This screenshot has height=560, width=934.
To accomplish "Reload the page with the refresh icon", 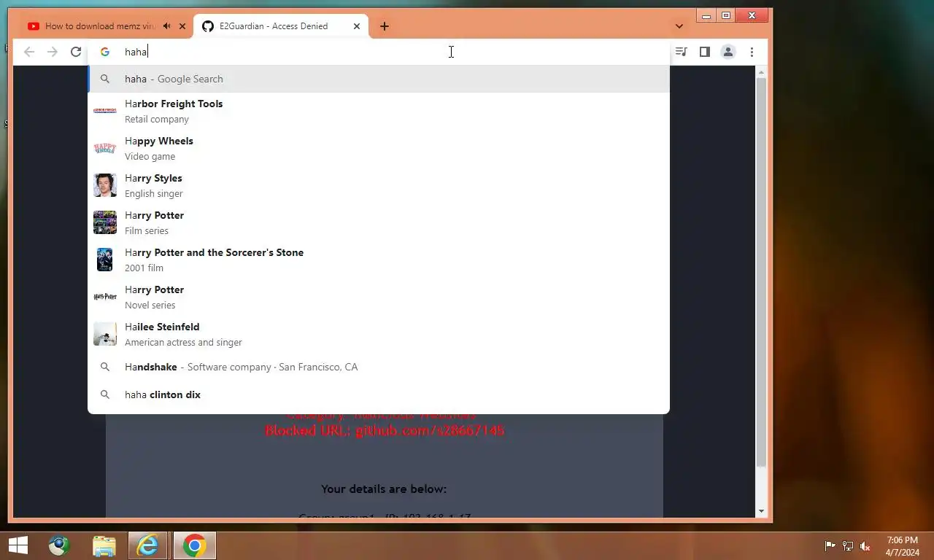I will point(76,52).
